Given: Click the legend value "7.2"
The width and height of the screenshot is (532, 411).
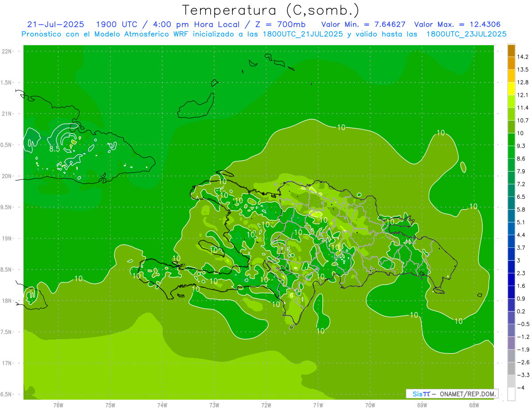Looking at the screenshot, I should click(522, 184).
